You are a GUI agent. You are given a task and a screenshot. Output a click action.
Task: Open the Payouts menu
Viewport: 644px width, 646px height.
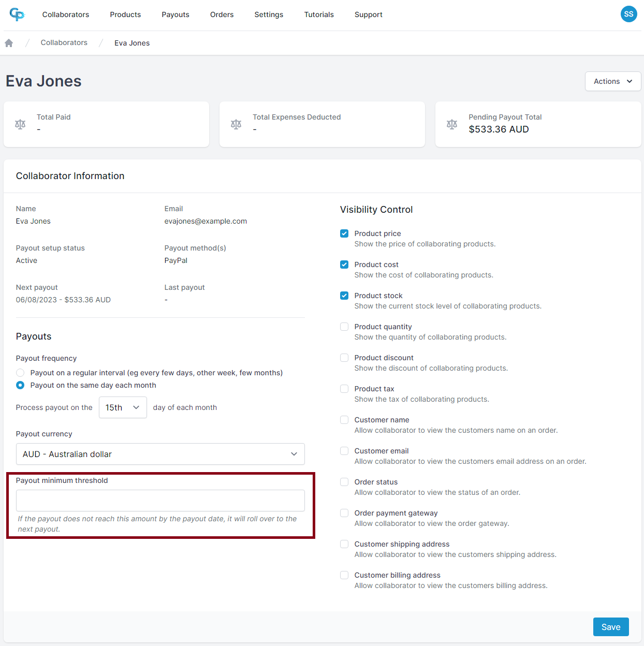coord(175,14)
